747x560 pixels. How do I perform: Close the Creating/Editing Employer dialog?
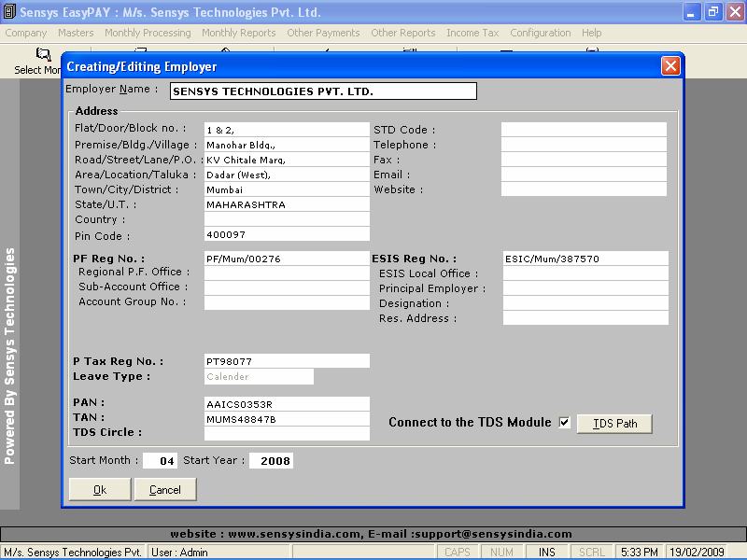coord(670,65)
